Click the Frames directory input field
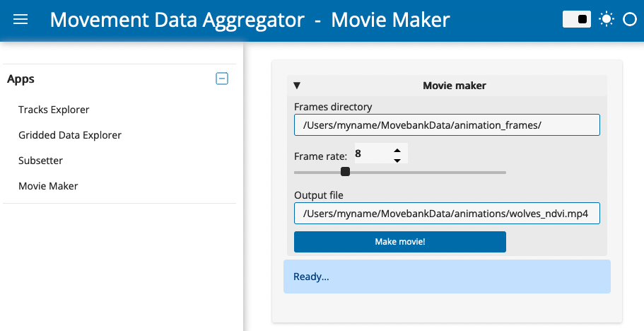 (x=447, y=125)
